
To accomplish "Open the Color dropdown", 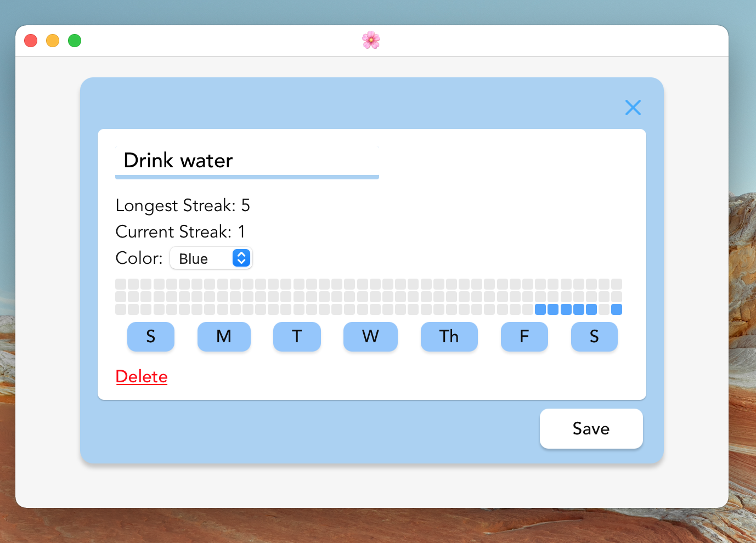I will coord(211,258).
